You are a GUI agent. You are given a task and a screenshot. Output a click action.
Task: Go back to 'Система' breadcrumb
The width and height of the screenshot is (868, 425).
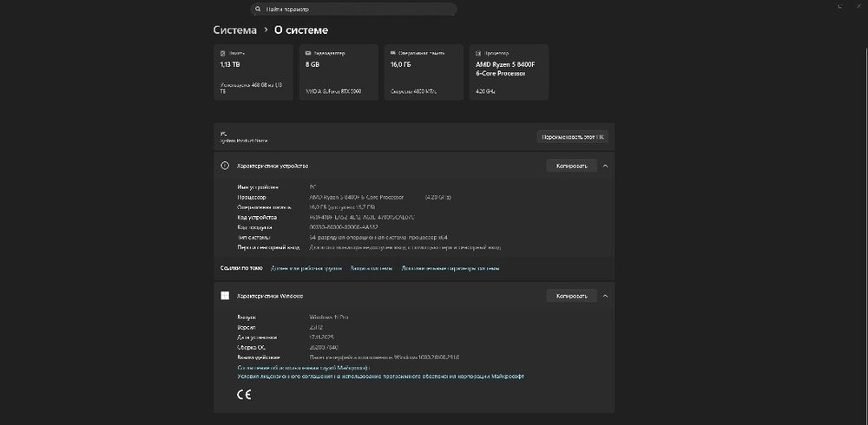pos(234,30)
